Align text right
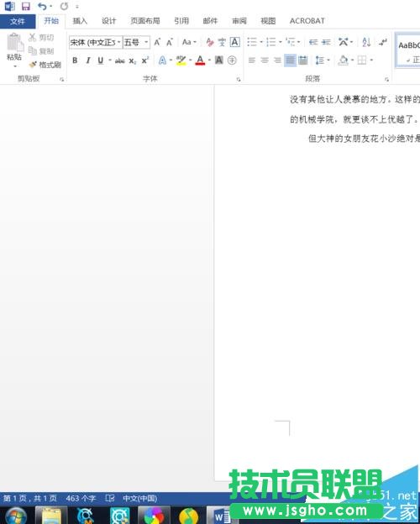Viewport: 420px width, 524px height. click(x=277, y=60)
